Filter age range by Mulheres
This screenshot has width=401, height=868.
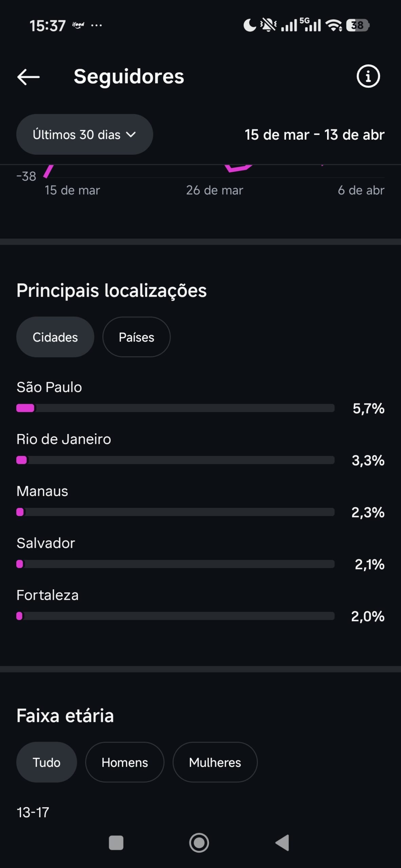pos(215,762)
